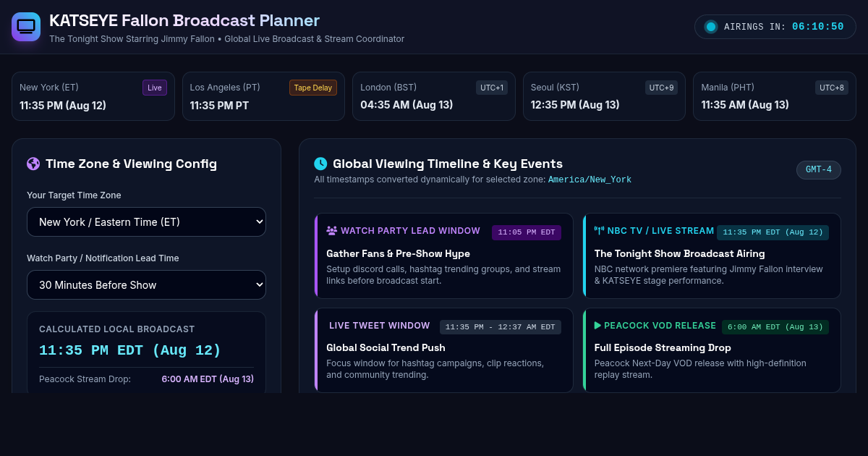Click the broadcast tower icon on NBC TV card
Viewport: 868px width, 456px height.
point(599,231)
